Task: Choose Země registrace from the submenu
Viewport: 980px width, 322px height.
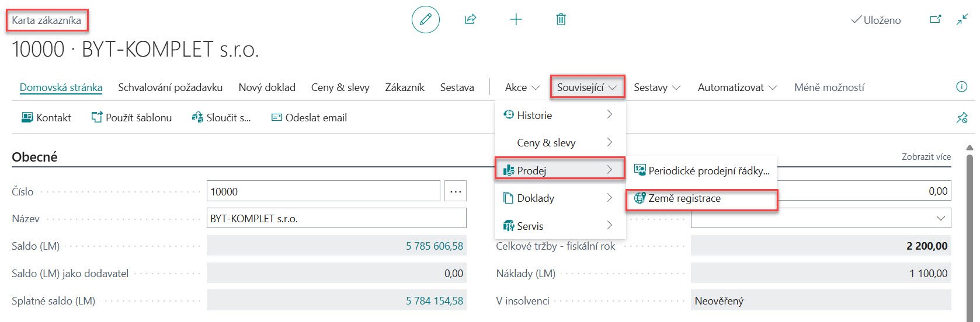Action: [x=701, y=198]
